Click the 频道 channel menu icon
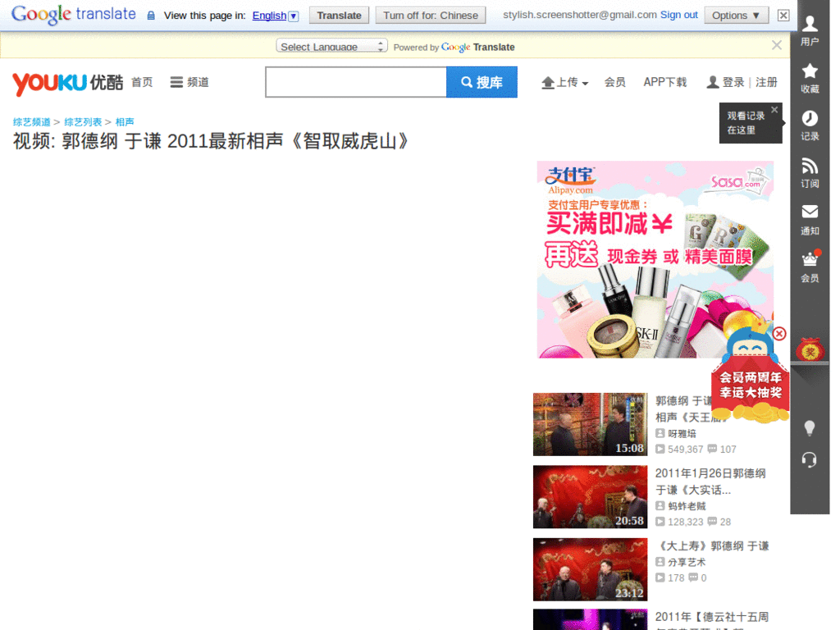840x630 pixels. (176, 83)
